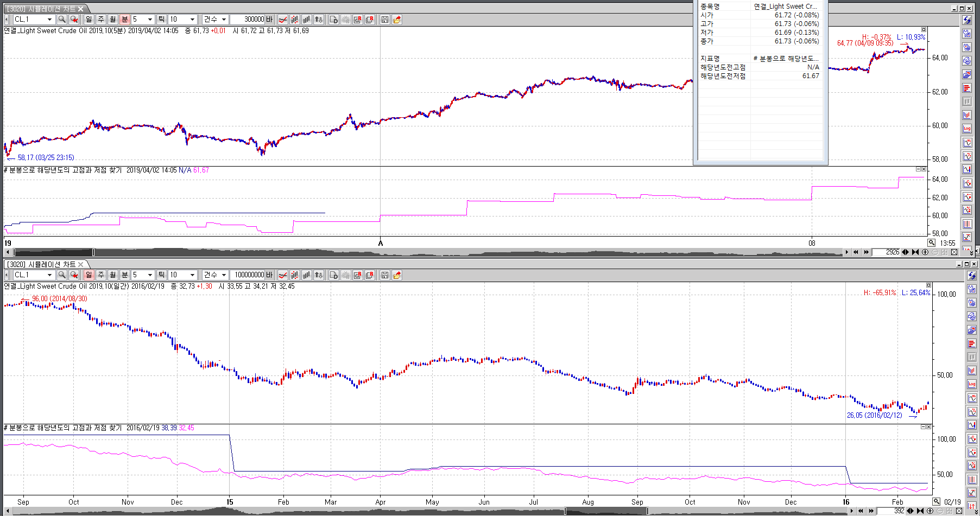Select the top 시뮬레이션 차트 tab

coord(41,9)
